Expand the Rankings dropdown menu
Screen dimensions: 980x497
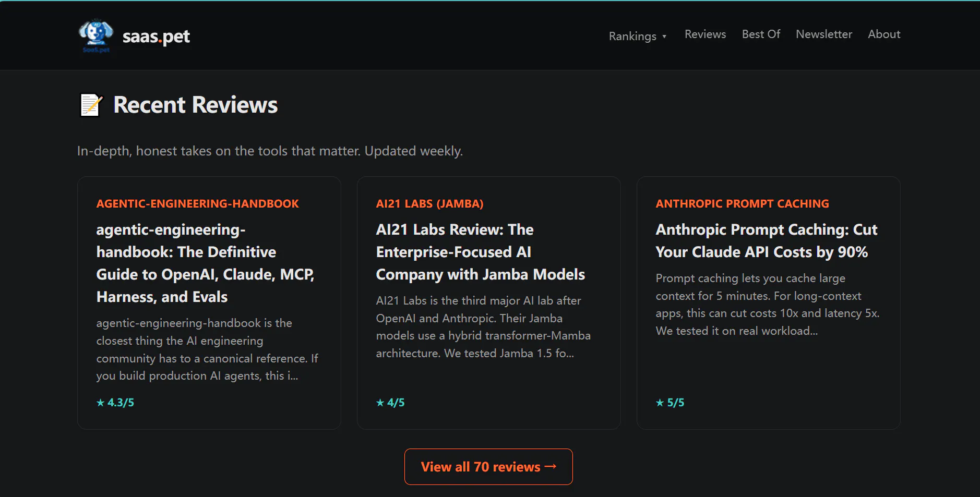pos(638,36)
